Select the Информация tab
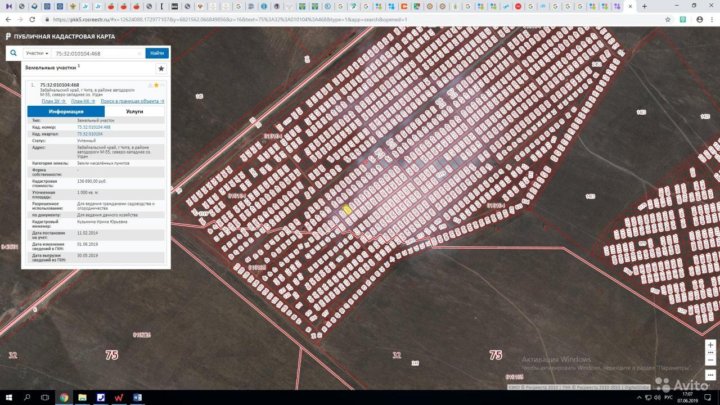Screen dimensions: 720x405 [x=66, y=111]
